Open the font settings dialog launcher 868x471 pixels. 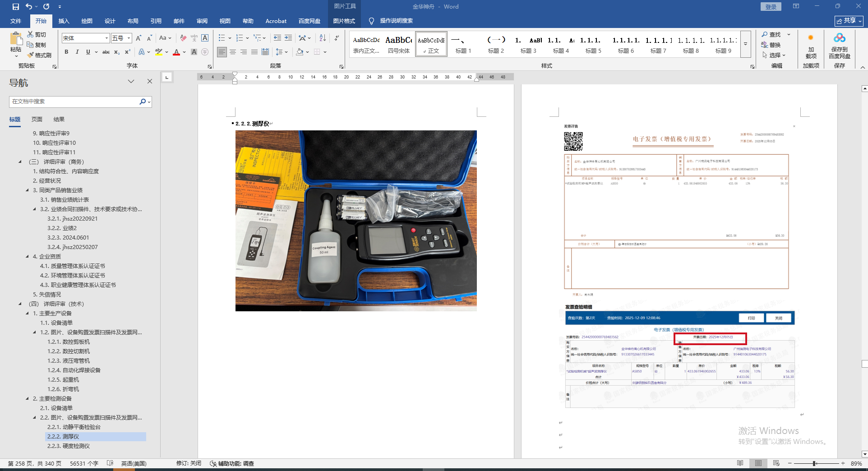[209, 66]
